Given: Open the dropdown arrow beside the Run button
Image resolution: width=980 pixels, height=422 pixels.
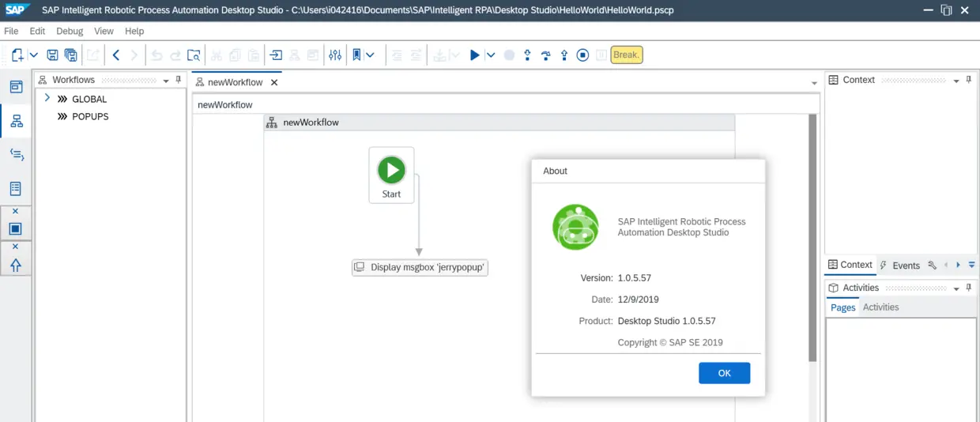Looking at the screenshot, I should 490,55.
